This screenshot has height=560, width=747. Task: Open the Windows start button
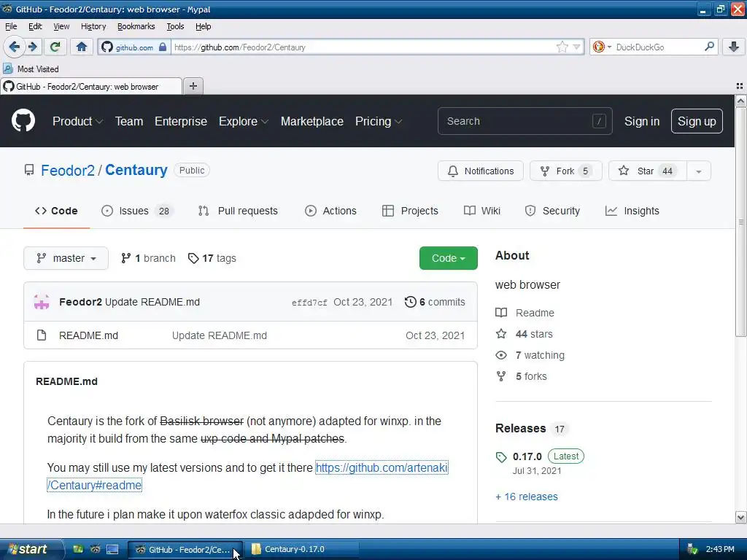[x=31, y=550]
